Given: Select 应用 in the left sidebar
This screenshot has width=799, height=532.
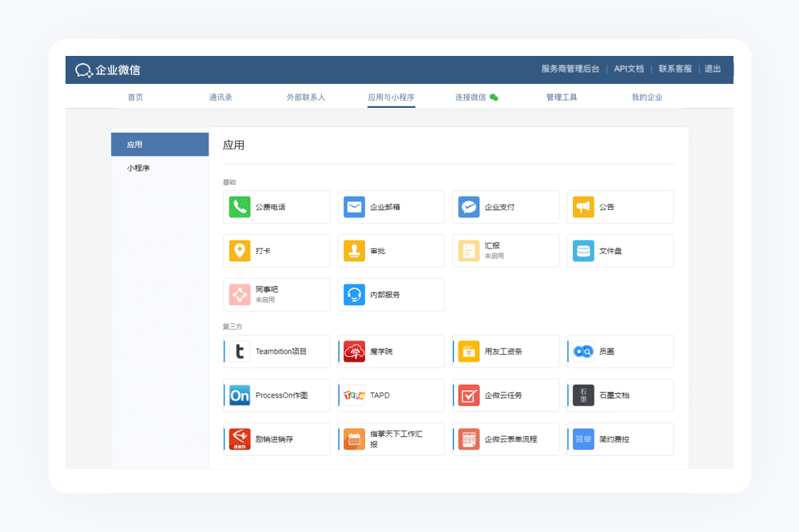Looking at the screenshot, I should [160, 145].
